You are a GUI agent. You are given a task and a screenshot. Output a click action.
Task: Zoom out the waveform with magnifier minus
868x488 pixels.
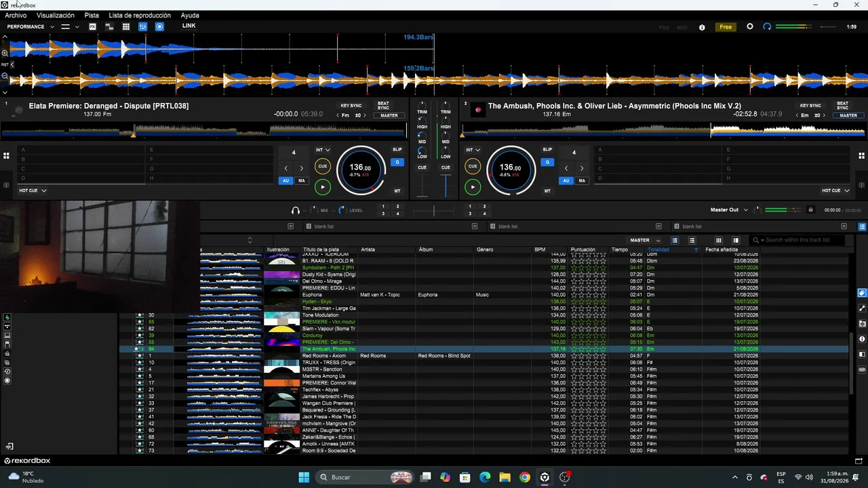coord(5,76)
